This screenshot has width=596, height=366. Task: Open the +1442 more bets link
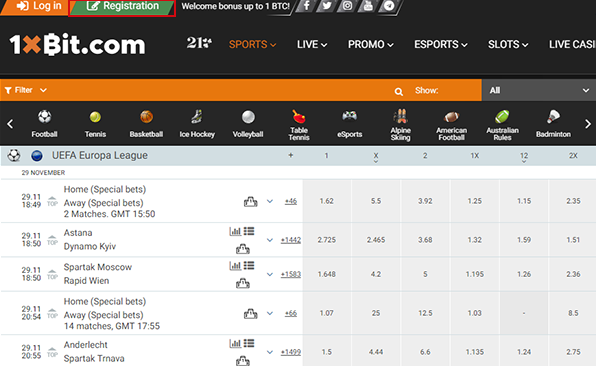[291, 240]
